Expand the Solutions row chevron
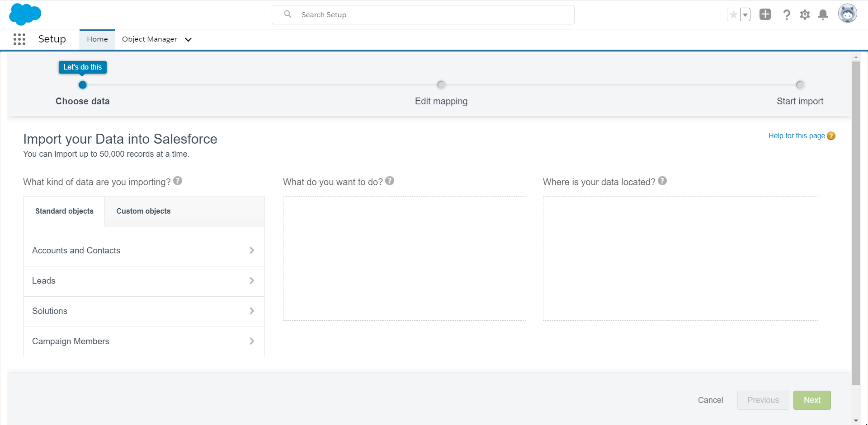Viewport: 868px width, 425px height. [x=252, y=311]
